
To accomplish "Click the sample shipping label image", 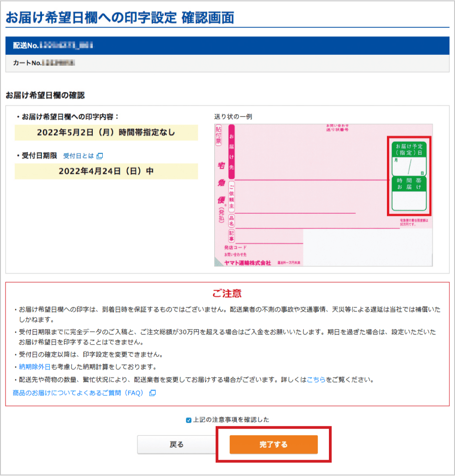I will click(x=323, y=195).
